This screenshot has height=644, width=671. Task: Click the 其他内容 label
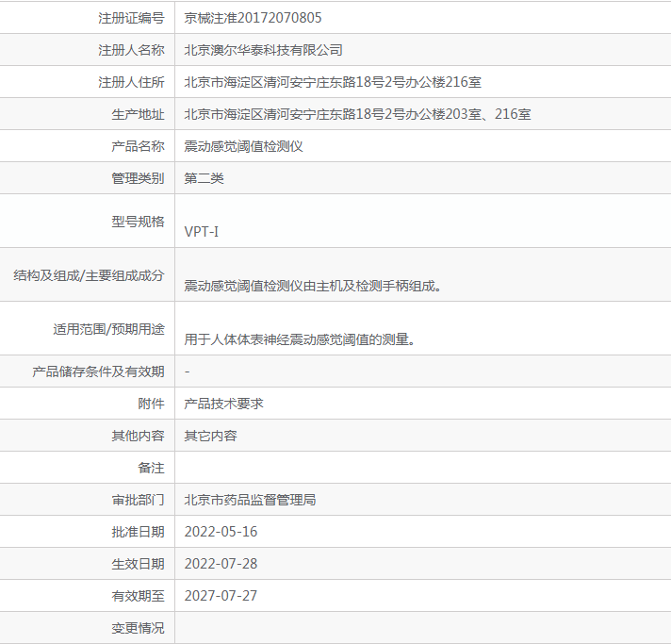coord(138,436)
